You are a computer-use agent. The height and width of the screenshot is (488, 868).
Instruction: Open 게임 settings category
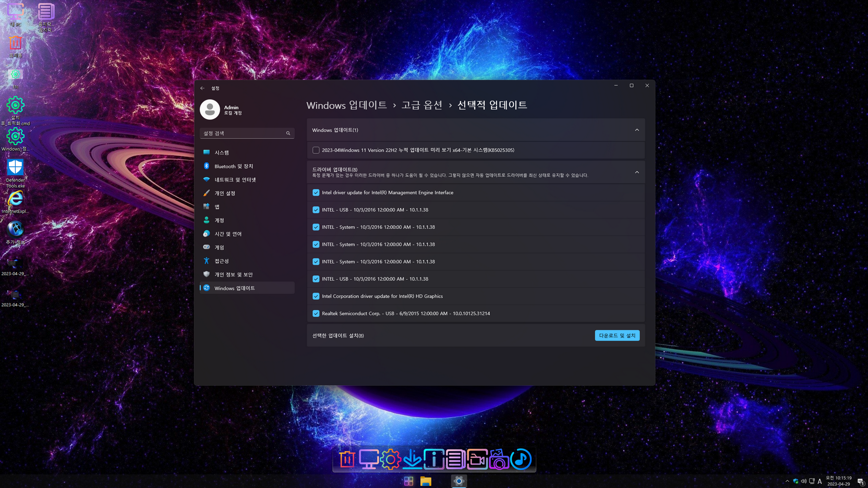tap(247, 247)
